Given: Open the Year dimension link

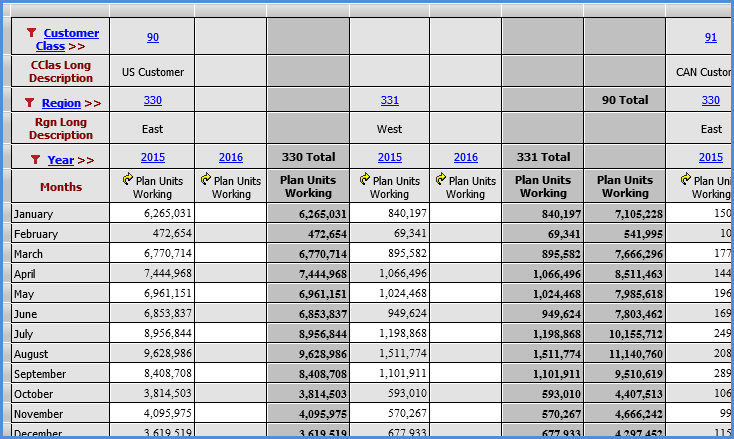Looking at the screenshot, I should click(60, 160).
